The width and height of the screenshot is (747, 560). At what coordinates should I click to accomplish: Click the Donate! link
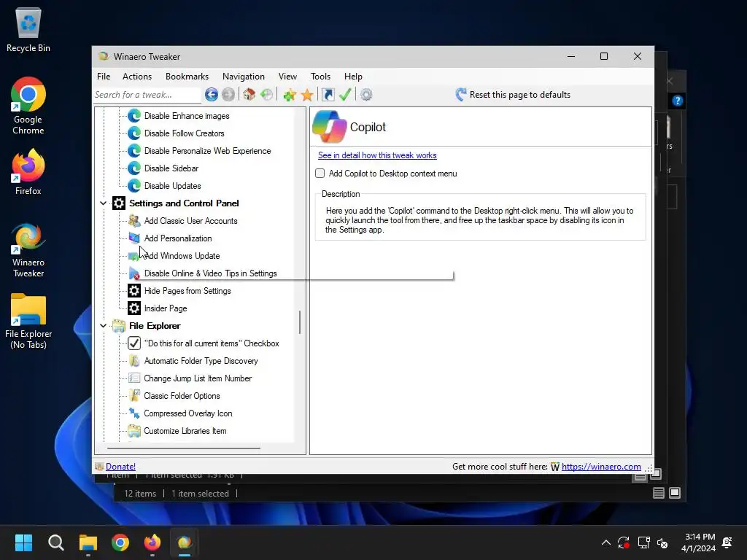pyautogui.click(x=120, y=467)
